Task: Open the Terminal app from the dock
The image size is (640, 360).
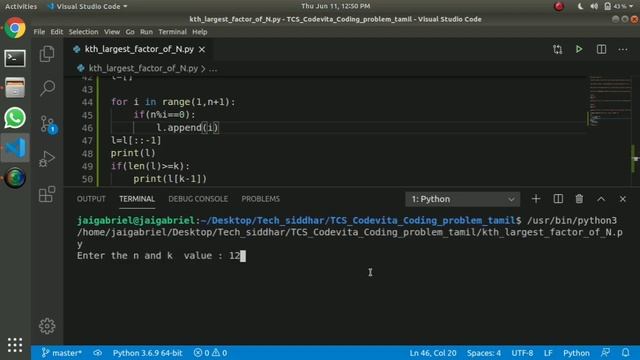Action: coord(15,58)
